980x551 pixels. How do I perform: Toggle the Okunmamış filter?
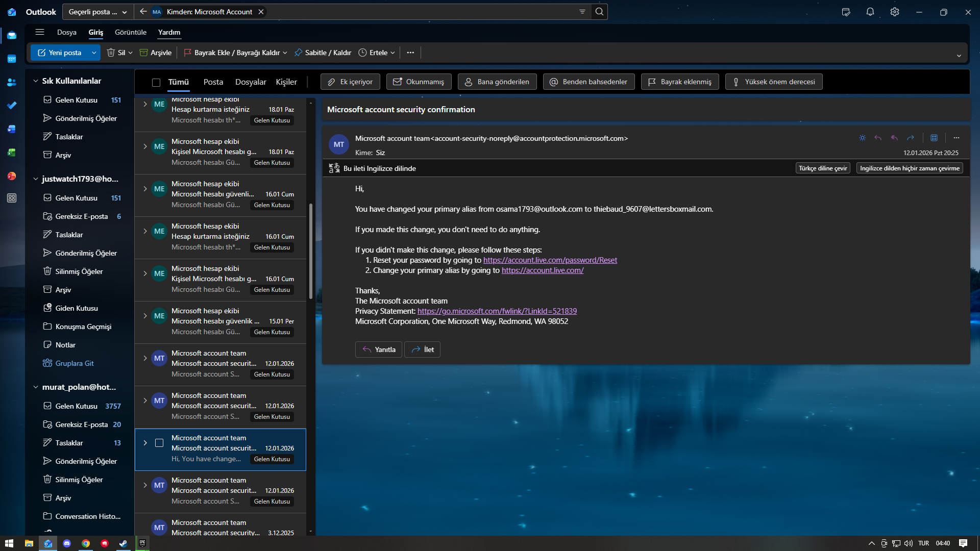click(x=419, y=82)
